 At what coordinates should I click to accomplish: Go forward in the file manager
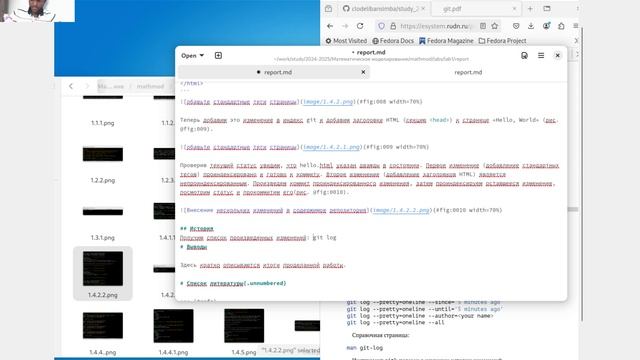point(87,86)
